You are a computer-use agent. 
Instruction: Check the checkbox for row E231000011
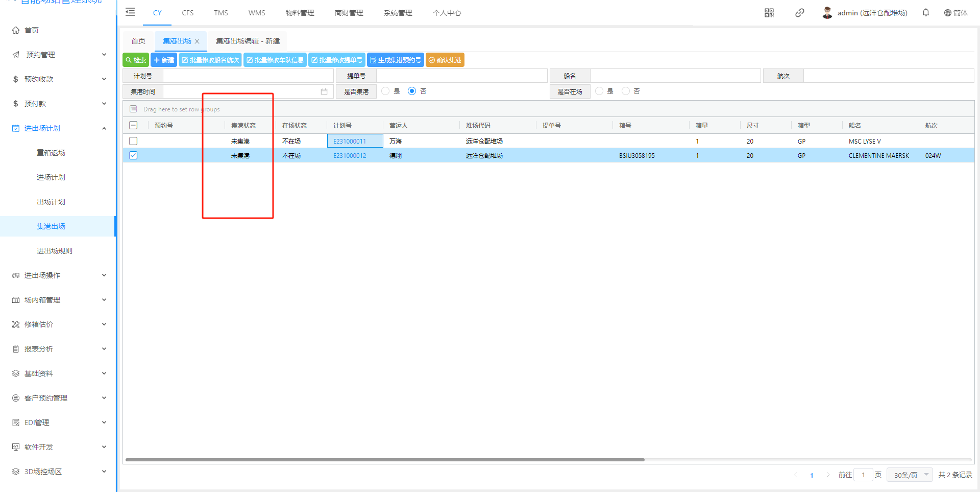[133, 141]
